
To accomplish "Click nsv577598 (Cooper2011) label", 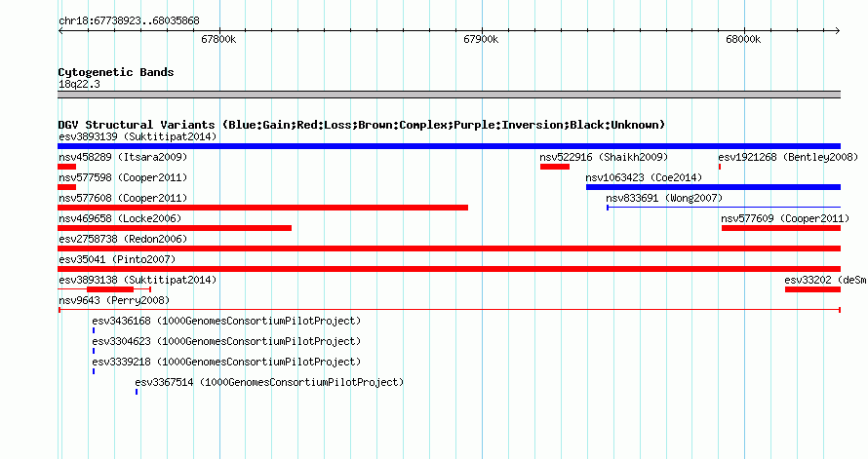I will click(123, 177).
